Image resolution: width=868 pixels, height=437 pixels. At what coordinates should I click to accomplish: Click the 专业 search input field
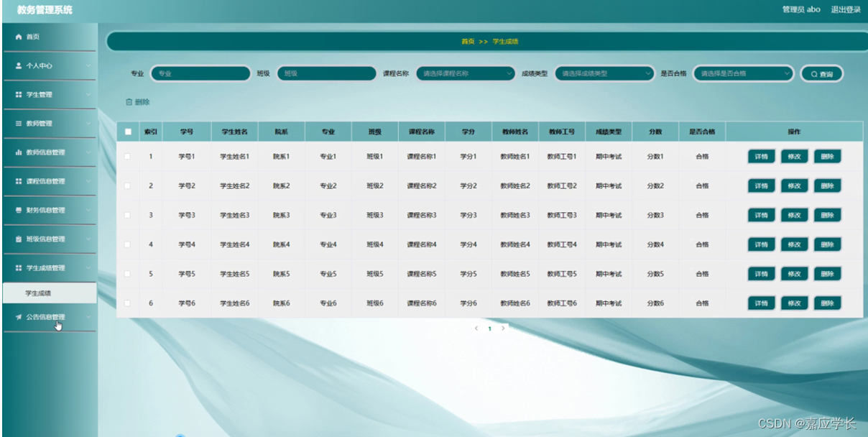pyautogui.click(x=200, y=73)
